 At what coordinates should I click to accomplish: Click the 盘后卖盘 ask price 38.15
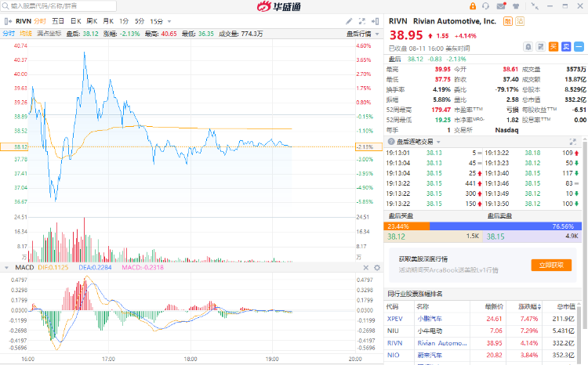(495, 237)
